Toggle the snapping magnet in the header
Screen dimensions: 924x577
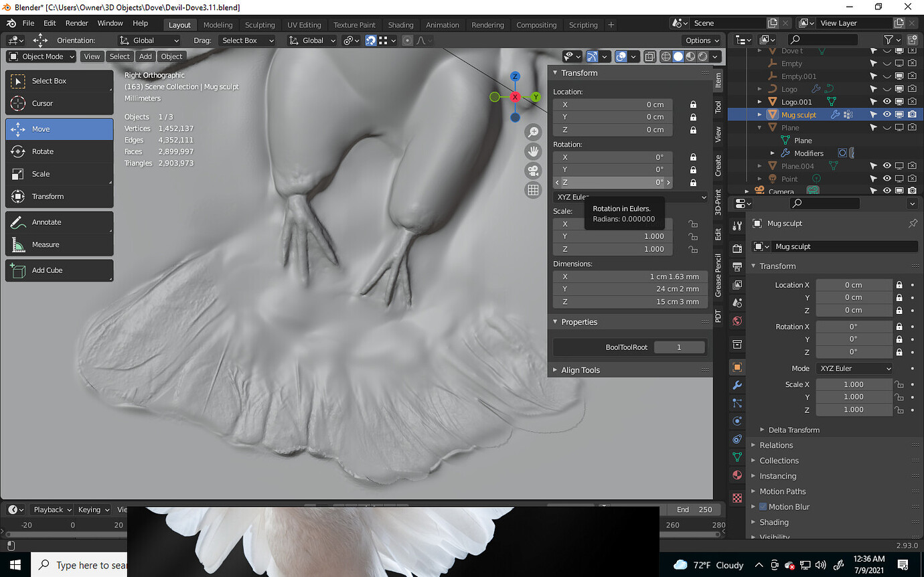pos(371,41)
